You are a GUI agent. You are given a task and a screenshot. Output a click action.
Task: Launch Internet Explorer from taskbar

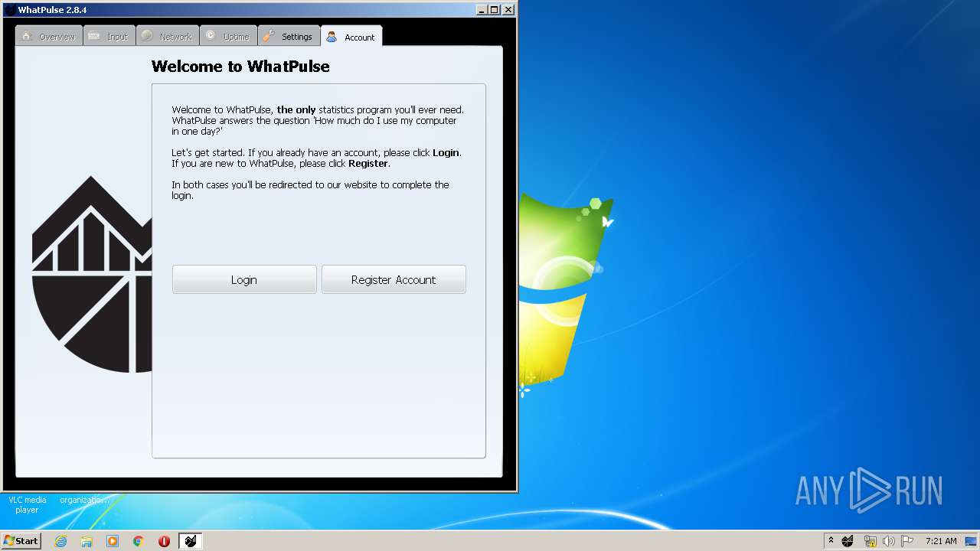coord(60,541)
